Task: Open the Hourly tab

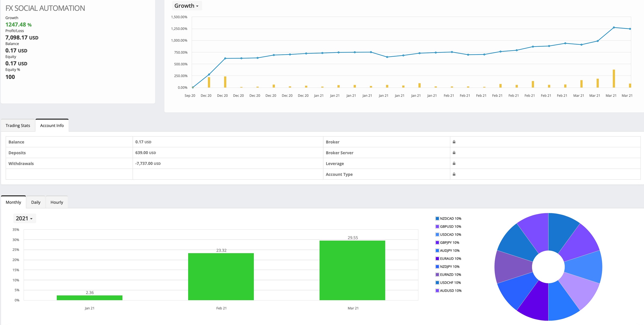Action: (x=57, y=202)
